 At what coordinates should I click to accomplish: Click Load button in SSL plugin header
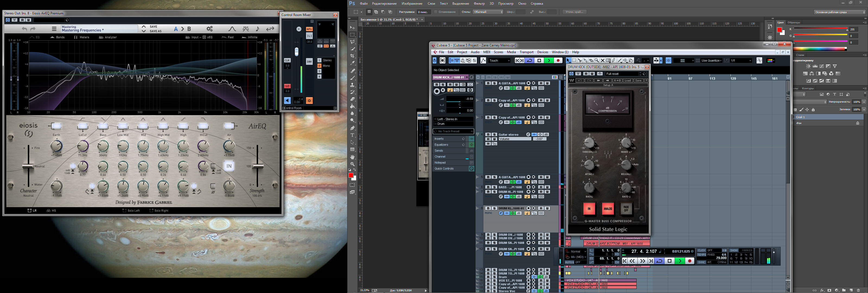point(628,81)
